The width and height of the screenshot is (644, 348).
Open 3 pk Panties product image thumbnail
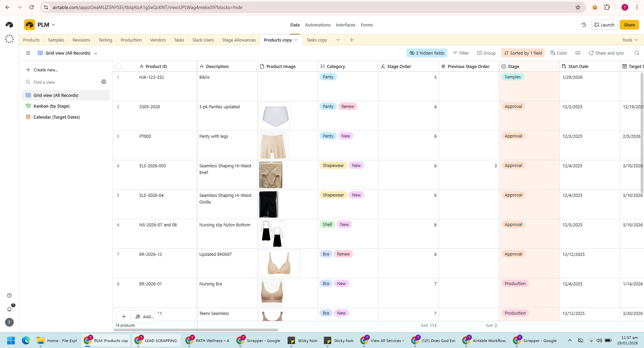pos(275,116)
